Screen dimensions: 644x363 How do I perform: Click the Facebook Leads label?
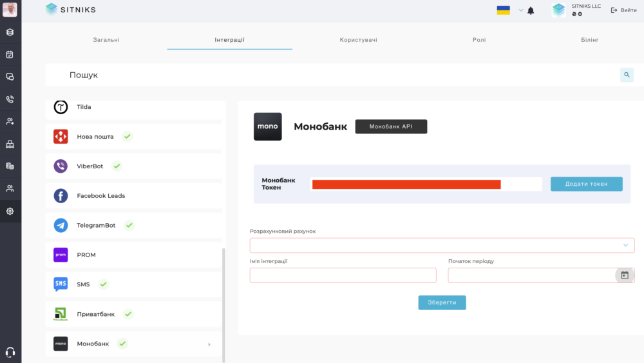click(101, 195)
